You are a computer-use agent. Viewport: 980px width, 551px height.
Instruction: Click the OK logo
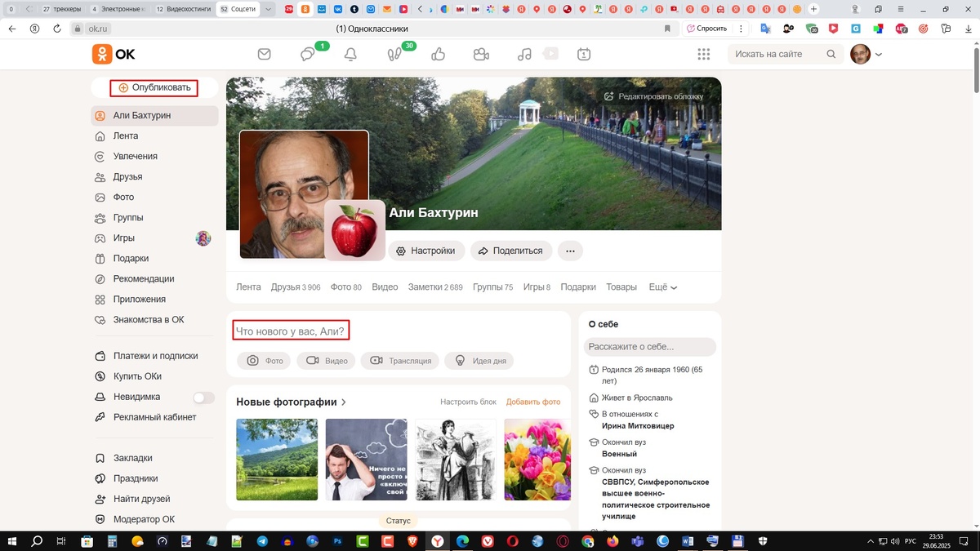tap(114, 55)
